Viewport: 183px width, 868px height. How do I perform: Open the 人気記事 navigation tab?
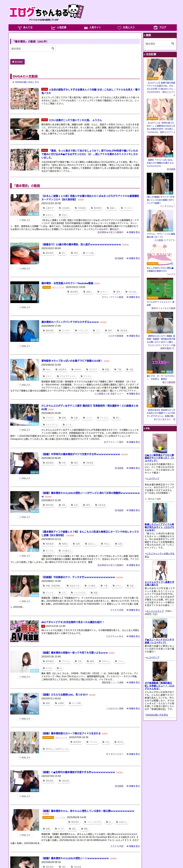pos(59,27)
